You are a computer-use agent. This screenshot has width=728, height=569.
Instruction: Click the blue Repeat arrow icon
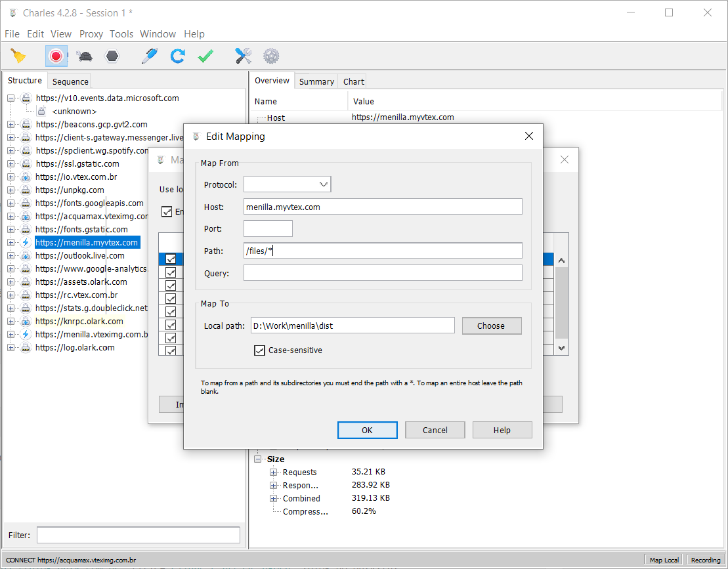coord(177,56)
